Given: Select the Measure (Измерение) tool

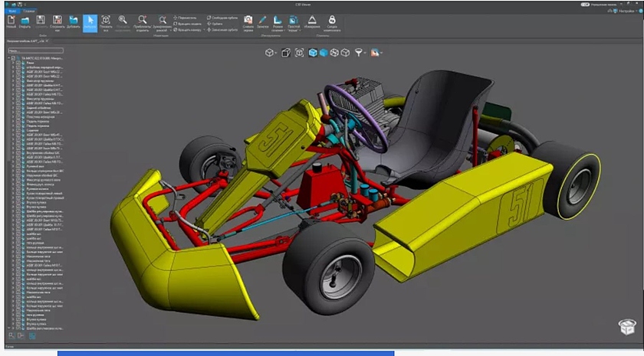Looking at the screenshot, I should click(x=312, y=20).
